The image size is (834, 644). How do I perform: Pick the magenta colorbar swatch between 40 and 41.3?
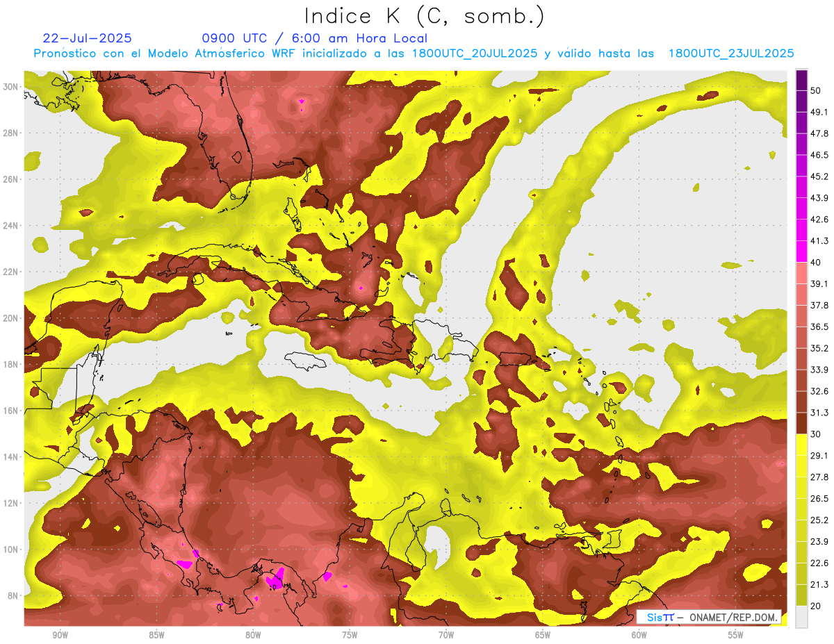[801, 251]
